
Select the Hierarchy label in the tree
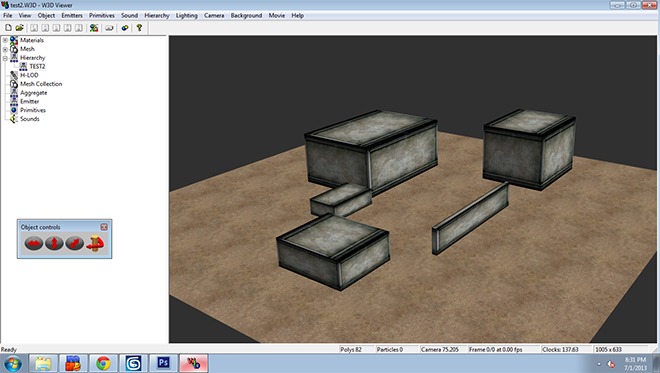coord(32,58)
